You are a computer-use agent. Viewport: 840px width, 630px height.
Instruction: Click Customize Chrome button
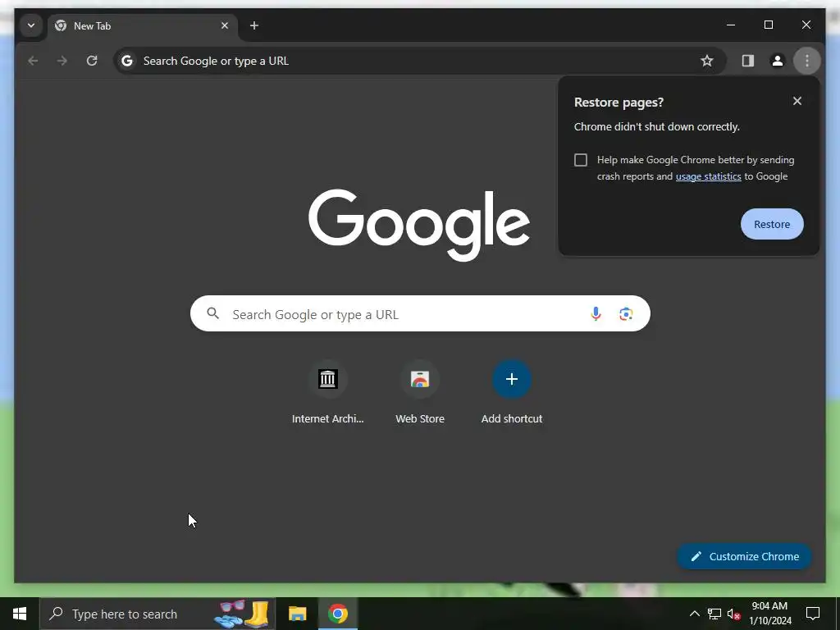click(745, 557)
